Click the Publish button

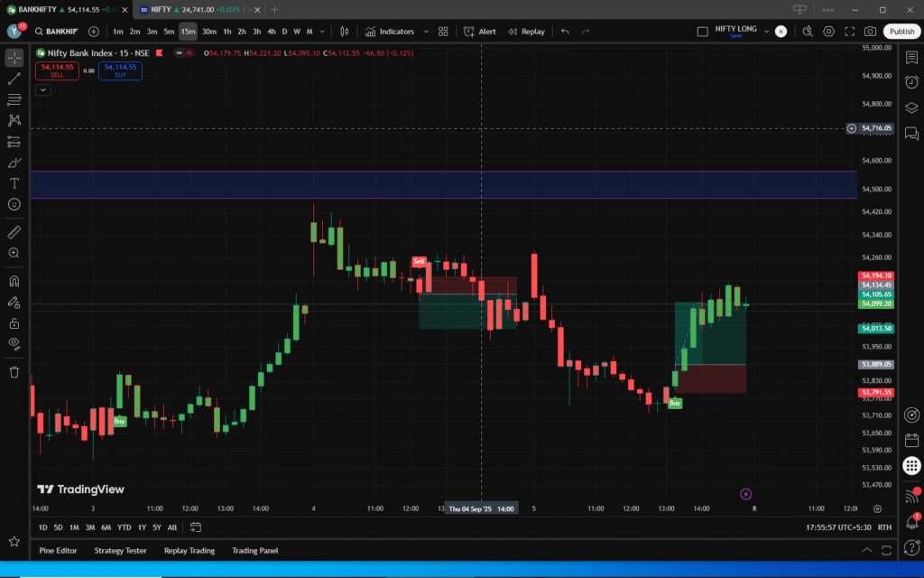(901, 32)
